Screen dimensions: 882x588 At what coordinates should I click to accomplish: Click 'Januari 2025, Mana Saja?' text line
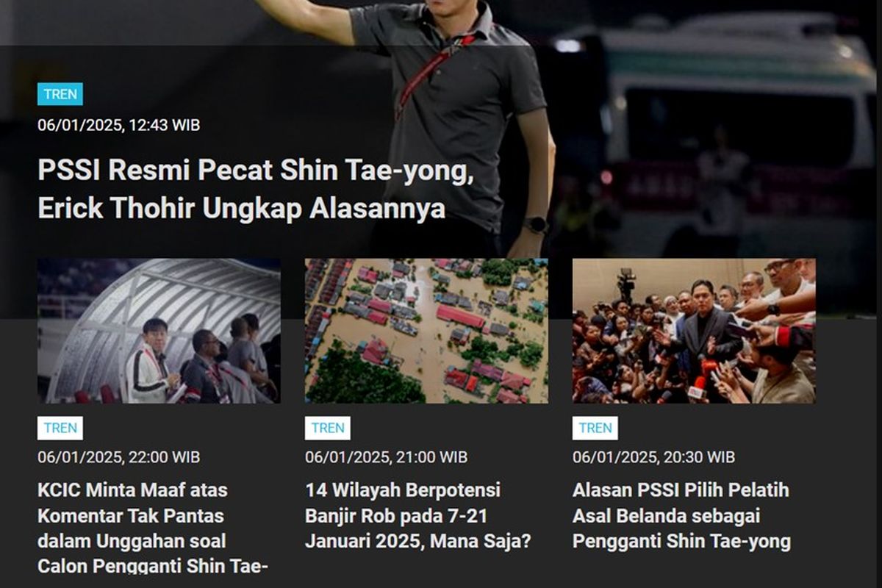point(418,542)
